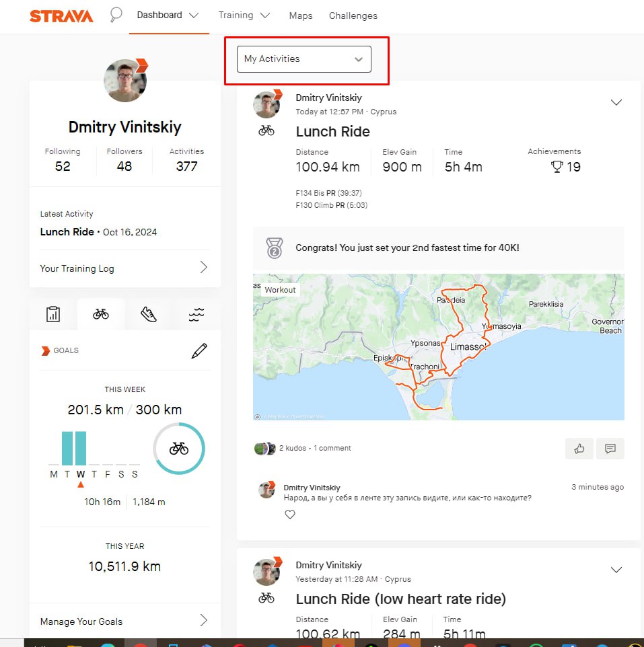Open the clipboard summary tab
The image size is (644, 647).
(53, 314)
